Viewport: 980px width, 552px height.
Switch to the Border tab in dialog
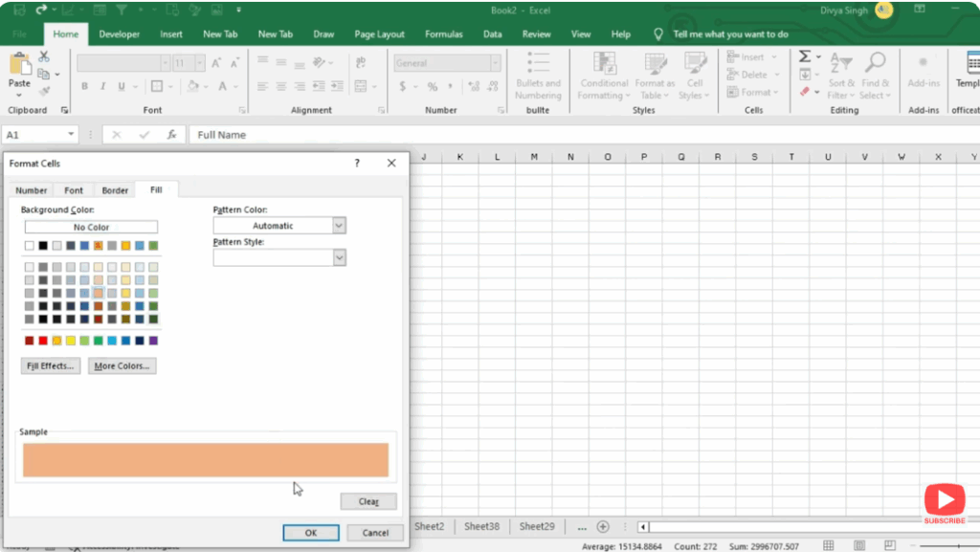pyautogui.click(x=115, y=190)
